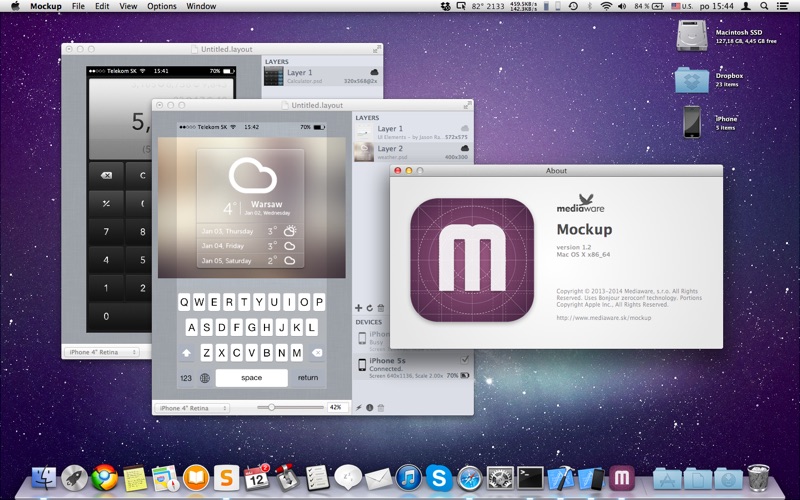Image resolution: width=800 pixels, height=500 pixels.
Task: Click the zoom slider knob in front window
Action: pos(271,407)
